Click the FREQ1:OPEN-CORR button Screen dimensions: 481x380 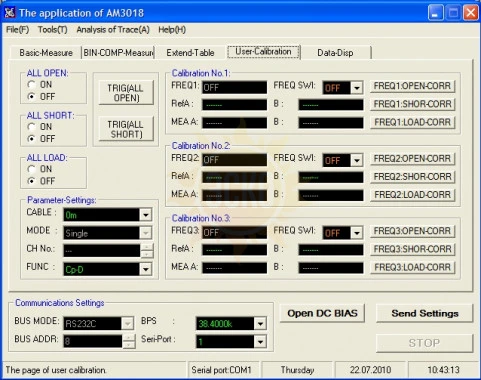[412, 86]
